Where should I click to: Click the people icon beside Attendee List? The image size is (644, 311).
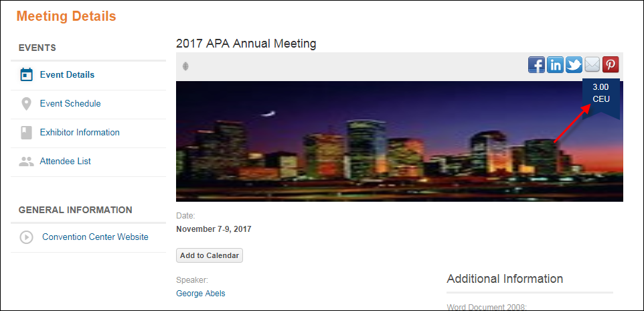click(x=26, y=162)
